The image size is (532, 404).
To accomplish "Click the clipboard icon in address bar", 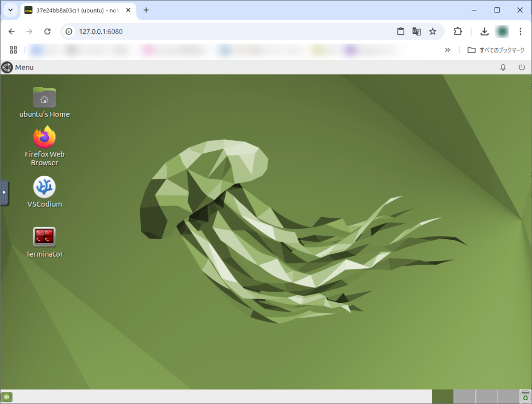I will click(x=401, y=32).
